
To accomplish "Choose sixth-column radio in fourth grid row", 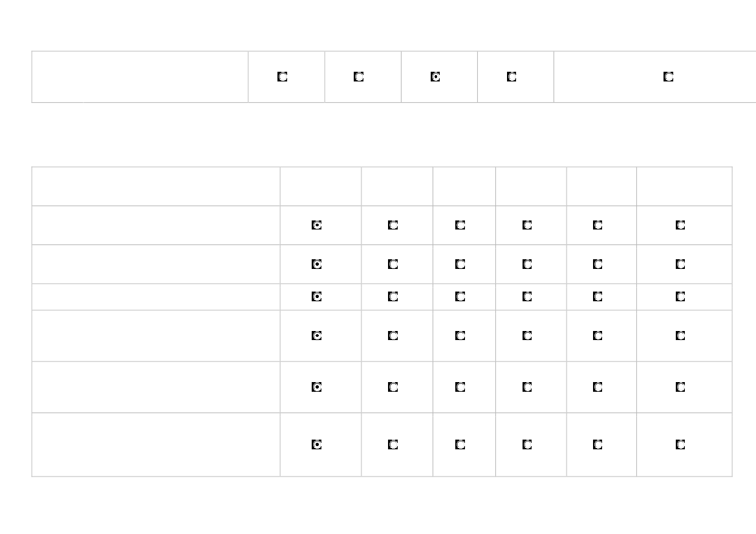I will [x=680, y=336].
